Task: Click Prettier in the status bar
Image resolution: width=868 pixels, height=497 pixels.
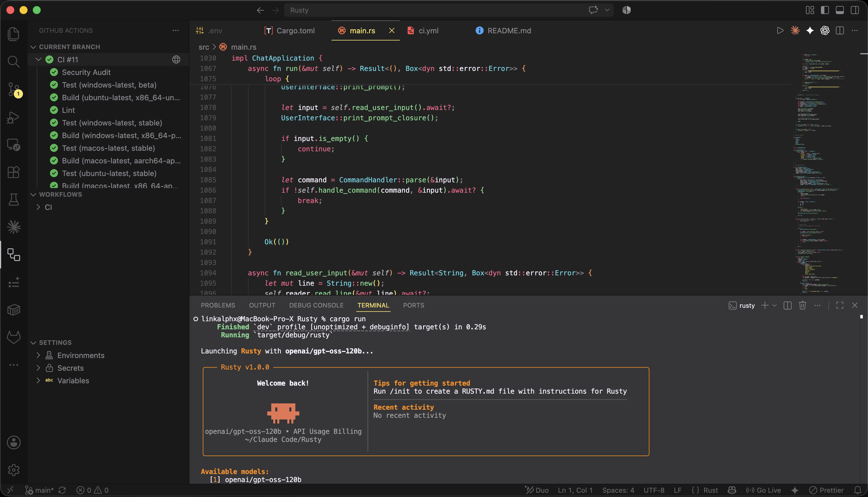Action: pos(826,490)
